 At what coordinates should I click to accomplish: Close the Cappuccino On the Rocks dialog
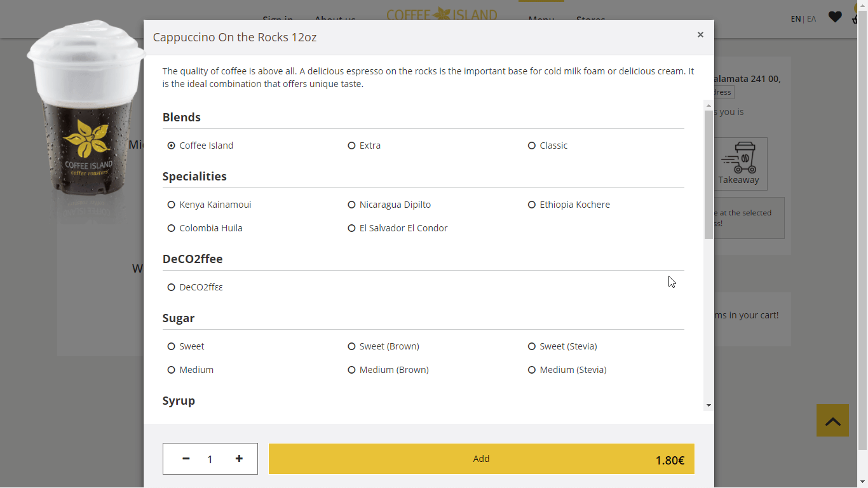[x=700, y=35]
